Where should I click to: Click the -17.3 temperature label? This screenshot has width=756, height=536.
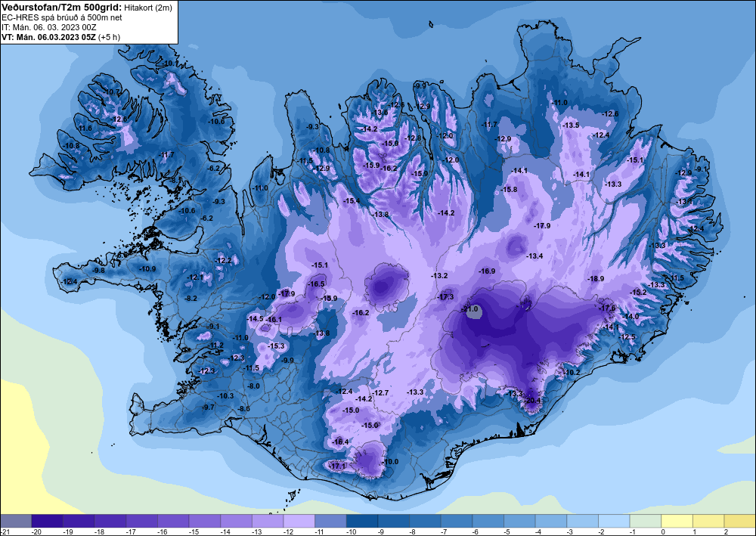click(445, 296)
